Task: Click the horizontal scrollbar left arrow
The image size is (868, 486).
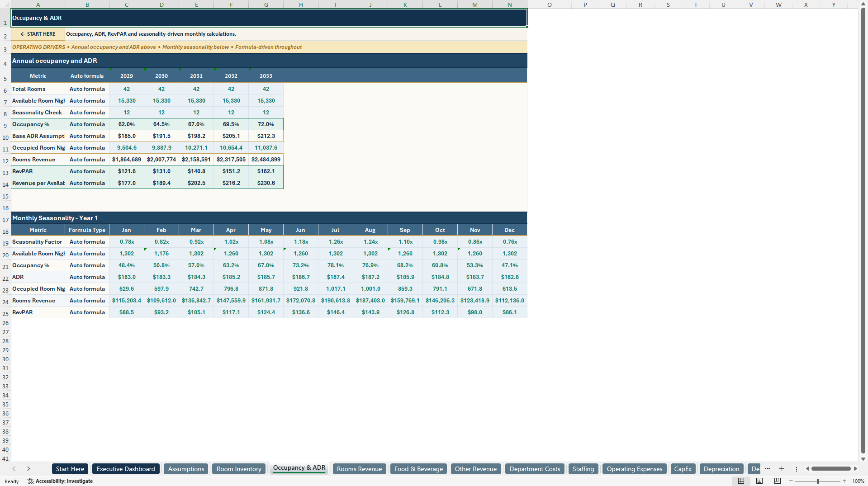Action: 807,469
